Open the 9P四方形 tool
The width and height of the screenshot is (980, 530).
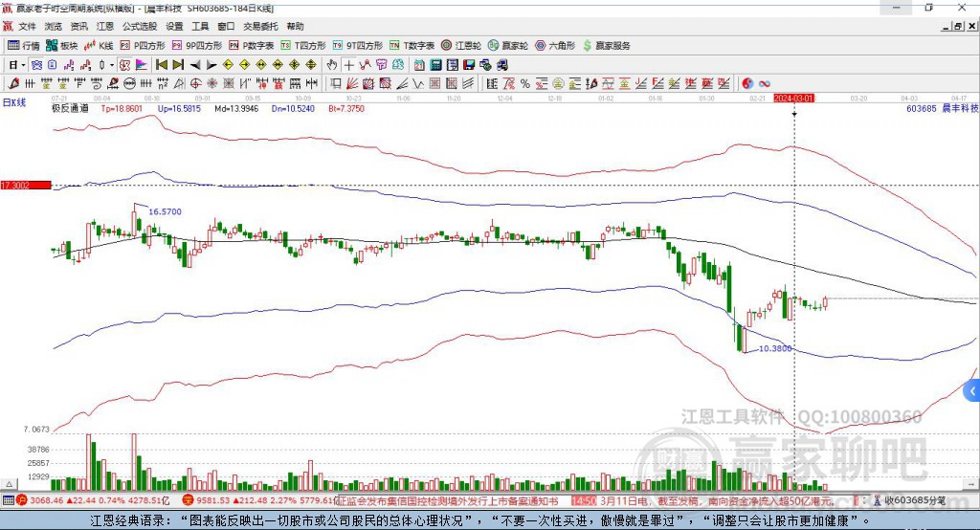(197, 46)
